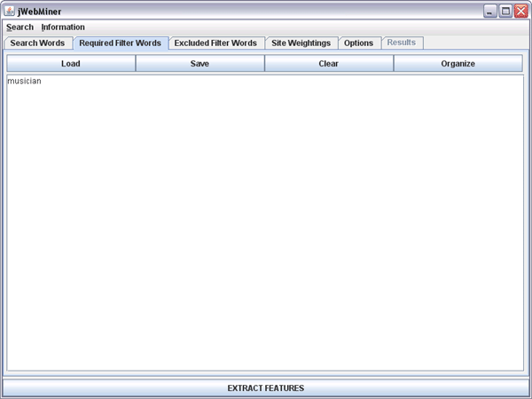This screenshot has width=532, height=399.
Task: Start EXTRACT FEATURES
Action: pos(266,387)
